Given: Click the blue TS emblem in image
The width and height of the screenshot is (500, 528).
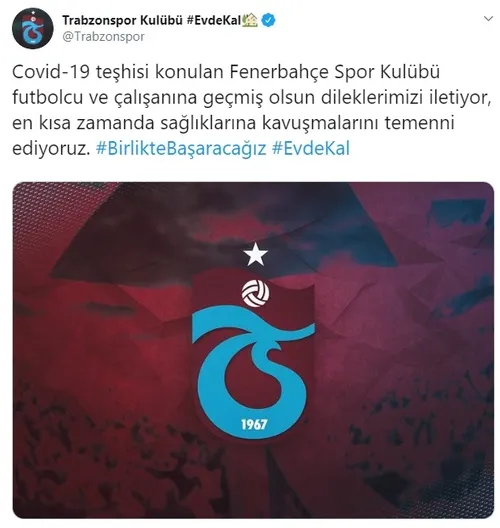Looking at the screenshot, I should [x=253, y=370].
